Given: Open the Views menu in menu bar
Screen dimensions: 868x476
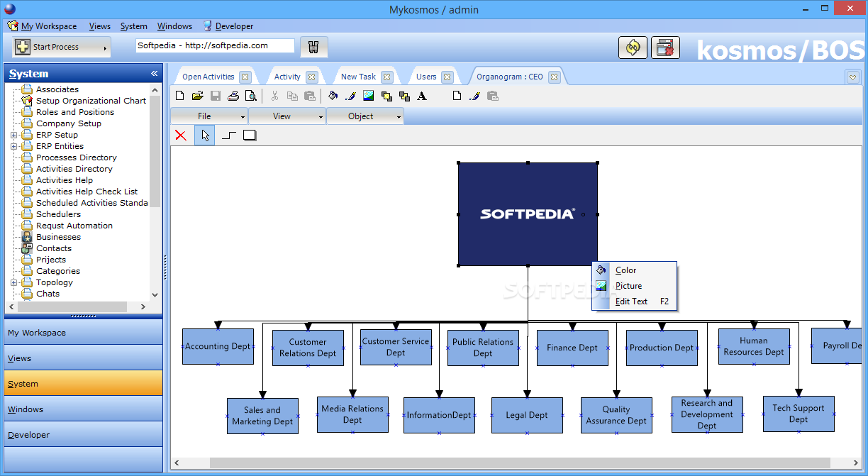Looking at the screenshot, I should [100, 26].
